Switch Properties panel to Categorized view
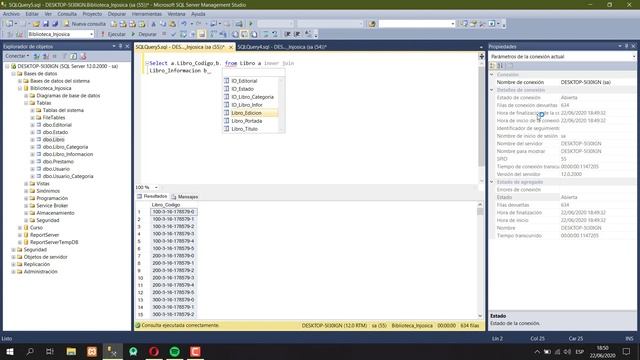This screenshot has width=640, height=360. coord(493,66)
